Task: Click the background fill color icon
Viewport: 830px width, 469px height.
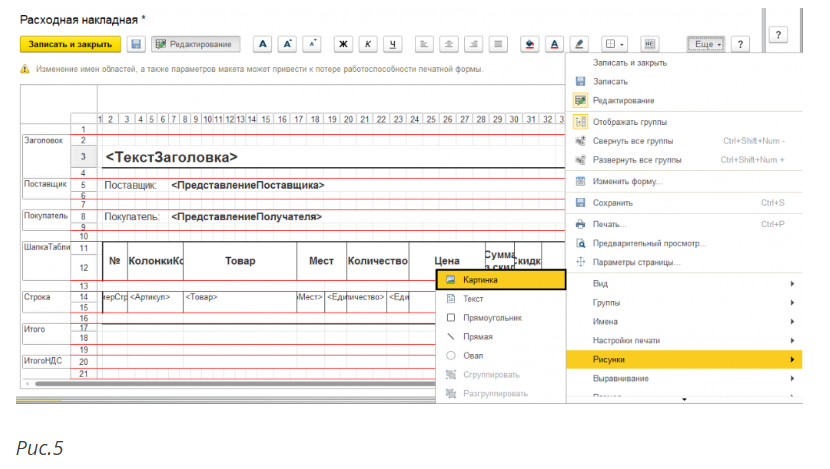Action: (530, 45)
